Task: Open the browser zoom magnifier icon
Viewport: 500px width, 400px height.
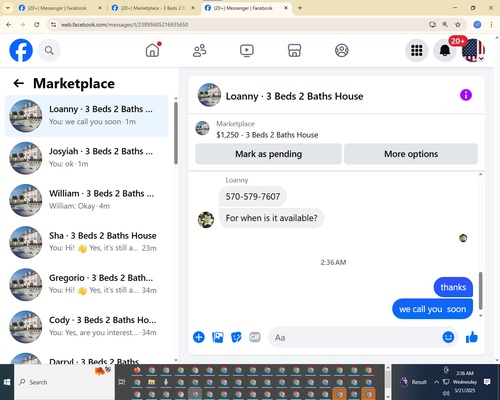Action: click(x=445, y=24)
